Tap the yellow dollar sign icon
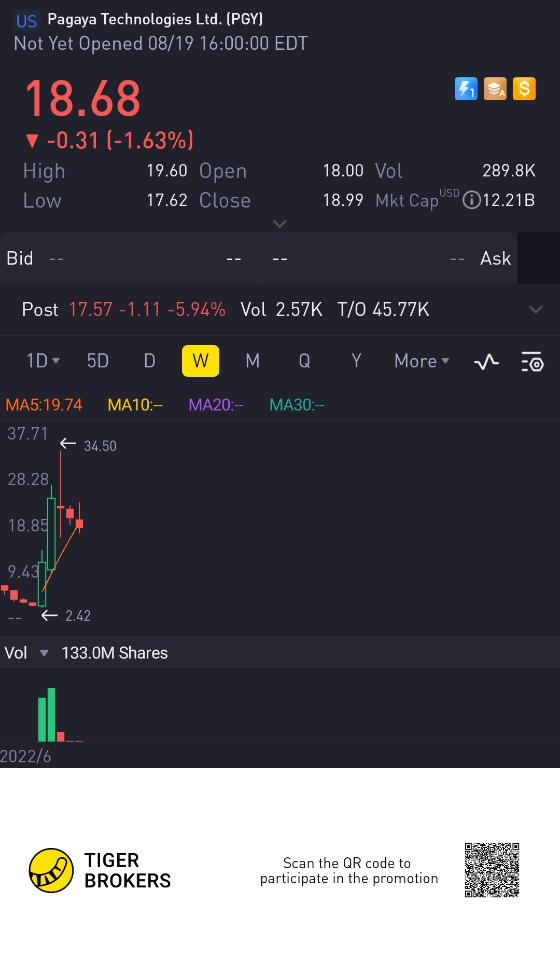The image size is (560, 973). tap(524, 89)
